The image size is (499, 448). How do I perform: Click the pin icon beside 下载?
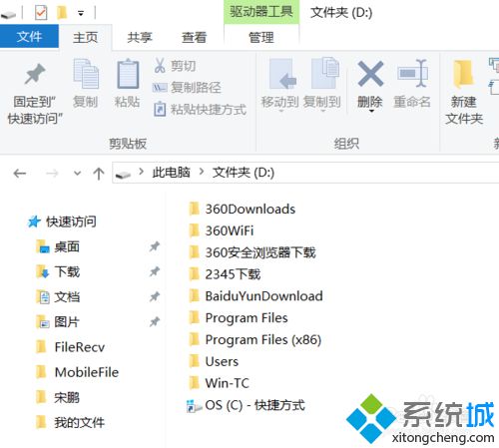click(x=155, y=271)
